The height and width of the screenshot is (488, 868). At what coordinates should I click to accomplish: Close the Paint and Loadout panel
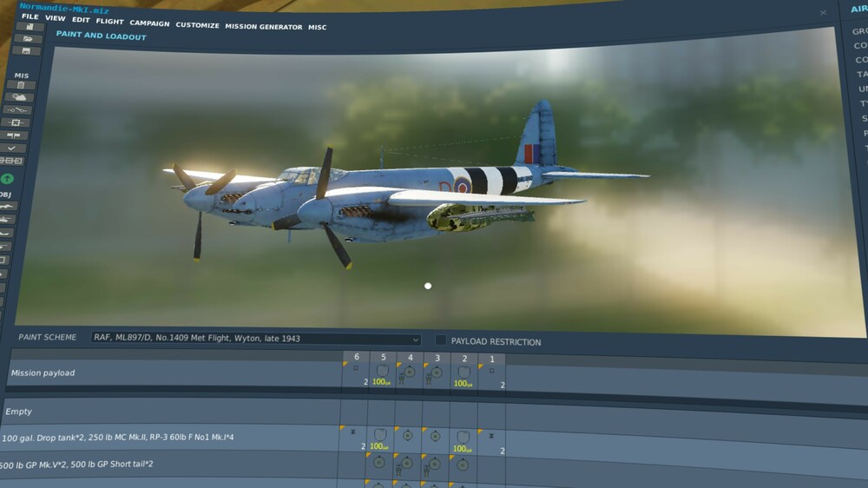coord(823,12)
